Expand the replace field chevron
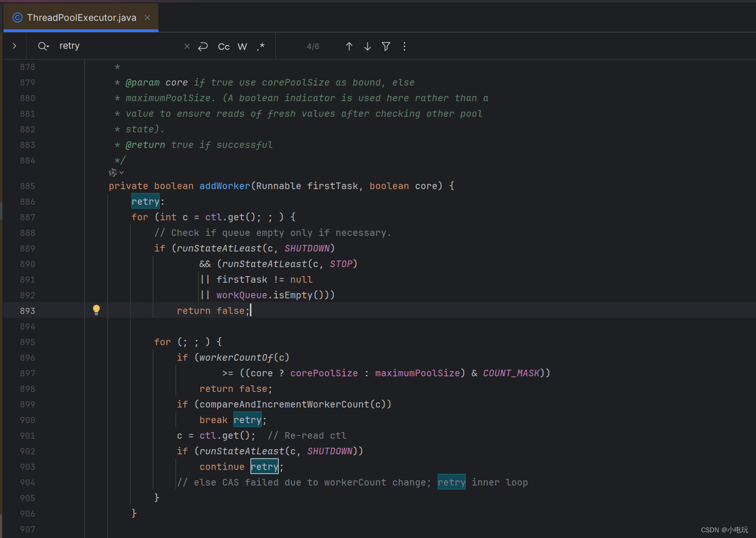The image size is (756, 538). pos(15,46)
